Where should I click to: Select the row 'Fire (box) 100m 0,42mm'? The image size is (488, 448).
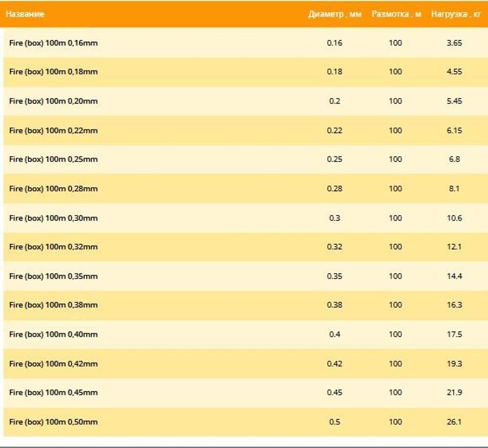[x=245, y=363]
